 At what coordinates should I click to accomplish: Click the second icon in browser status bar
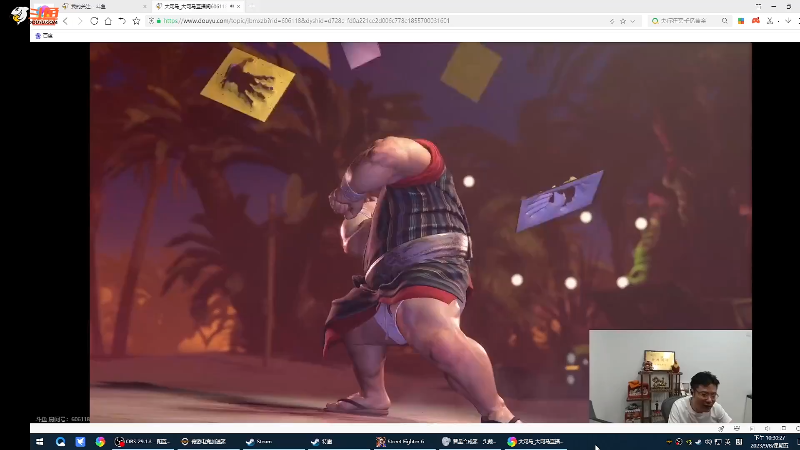pos(736,429)
